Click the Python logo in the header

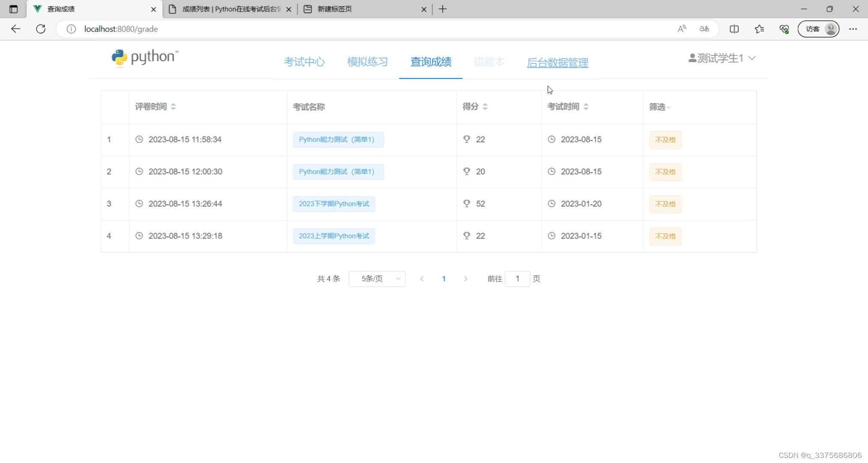(145, 58)
